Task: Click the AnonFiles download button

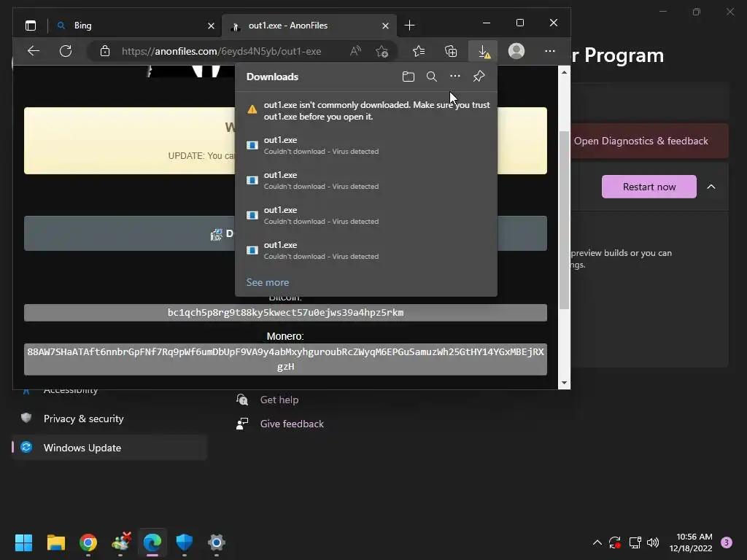Action: (x=285, y=233)
